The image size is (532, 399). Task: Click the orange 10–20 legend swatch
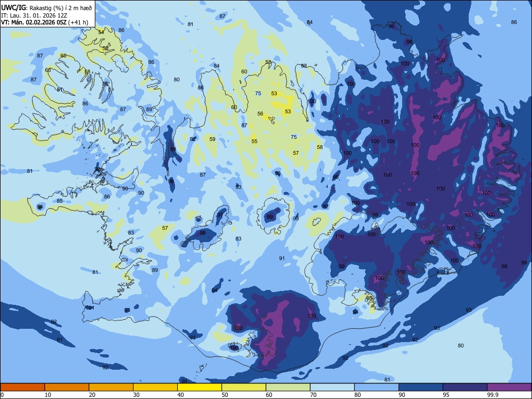(67, 387)
